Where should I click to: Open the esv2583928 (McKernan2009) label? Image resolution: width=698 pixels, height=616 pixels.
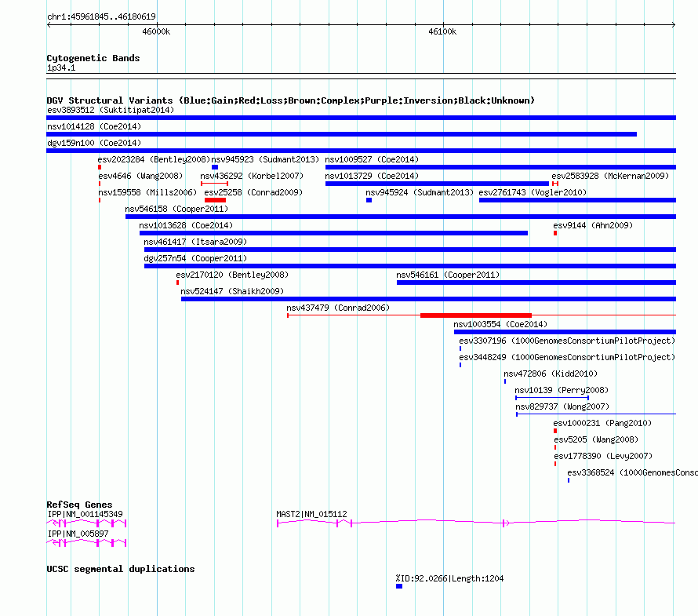tap(610, 176)
